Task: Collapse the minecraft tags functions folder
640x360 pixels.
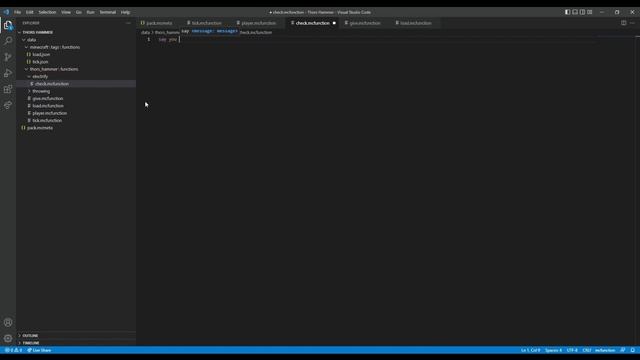Action: pos(55,47)
